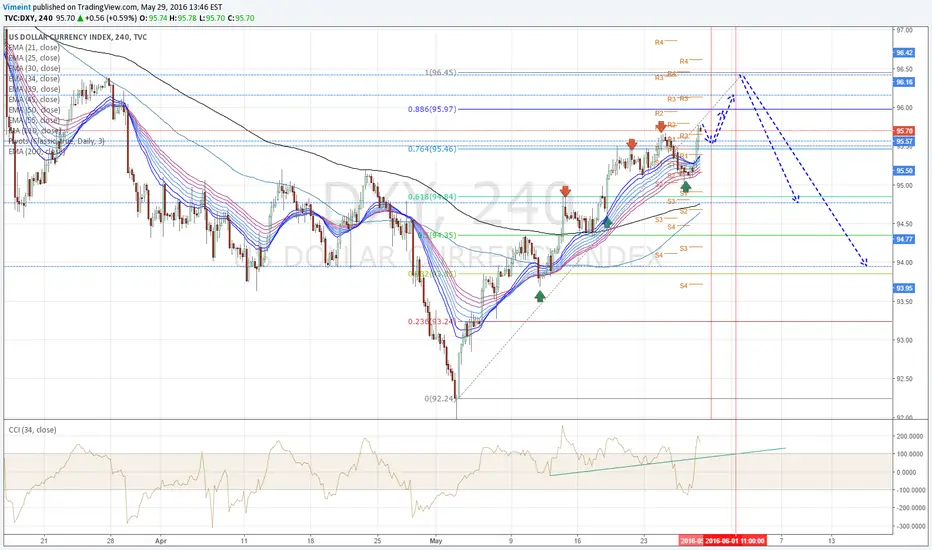Click the 16 date label on the time axis
The height and width of the screenshot is (550, 932).
click(577, 541)
